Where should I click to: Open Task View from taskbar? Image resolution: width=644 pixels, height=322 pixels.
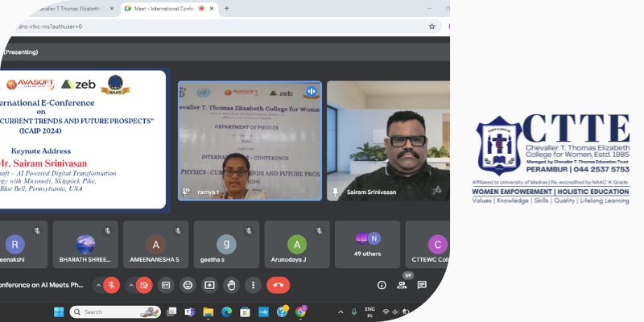pyautogui.click(x=171, y=312)
